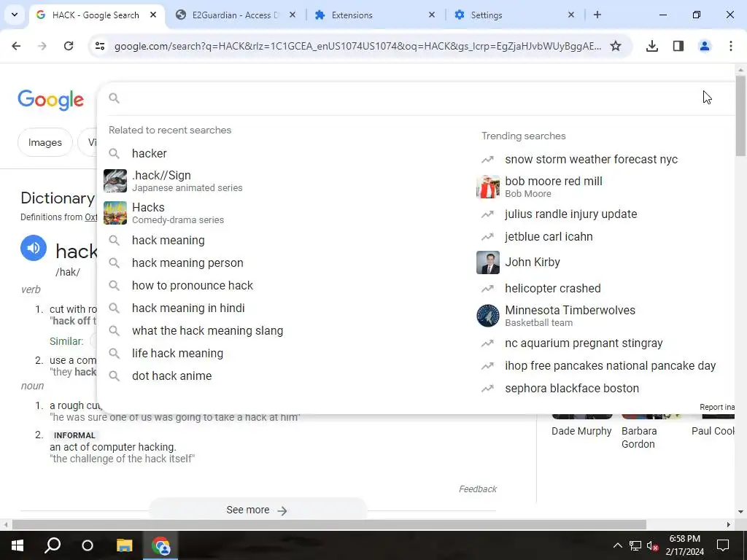This screenshot has height=560, width=747.
Task: Toggle the Chrome side panel
Action: pos(678,46)
